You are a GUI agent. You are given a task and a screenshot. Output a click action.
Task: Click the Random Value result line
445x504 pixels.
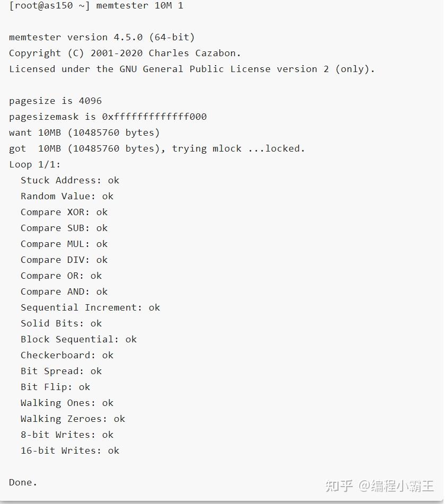67,196
